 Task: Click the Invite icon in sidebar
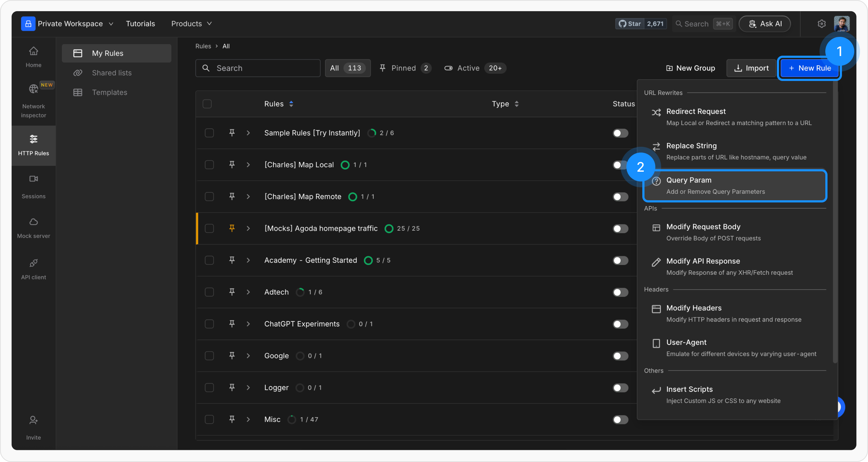click(x=33, y=420)
